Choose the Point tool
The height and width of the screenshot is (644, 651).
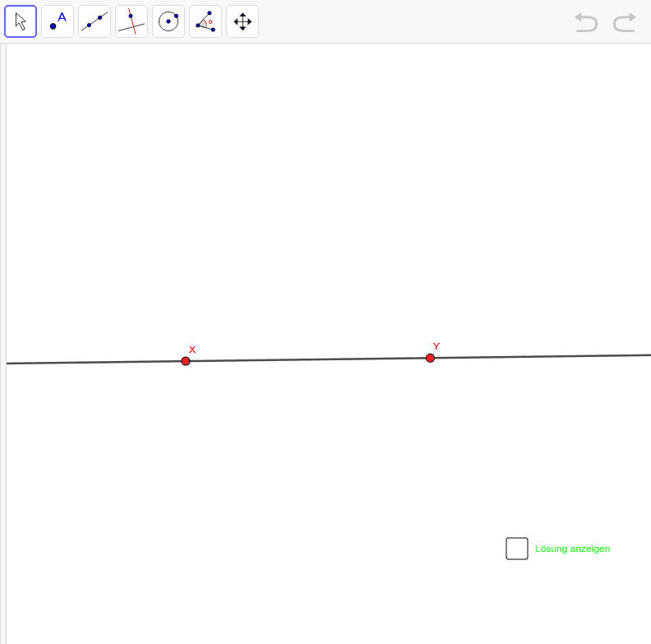pos(58,21)
